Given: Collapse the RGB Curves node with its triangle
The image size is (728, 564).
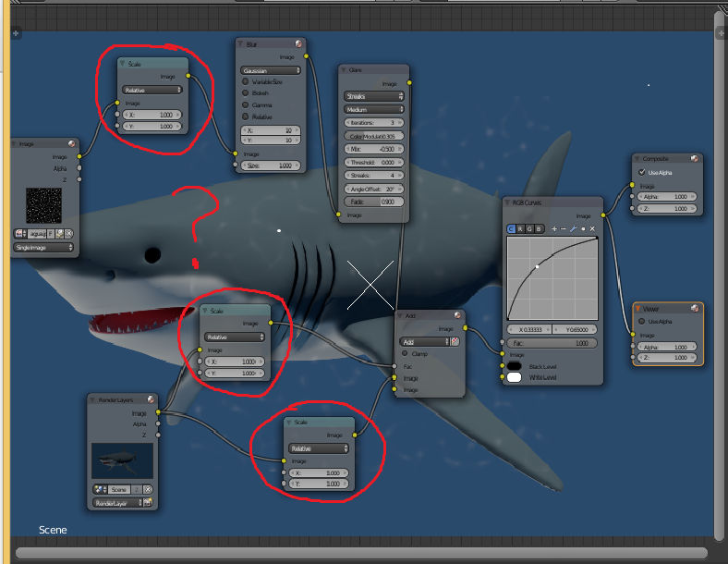Looking at the screenshot, I should click(x=507, y=202).
